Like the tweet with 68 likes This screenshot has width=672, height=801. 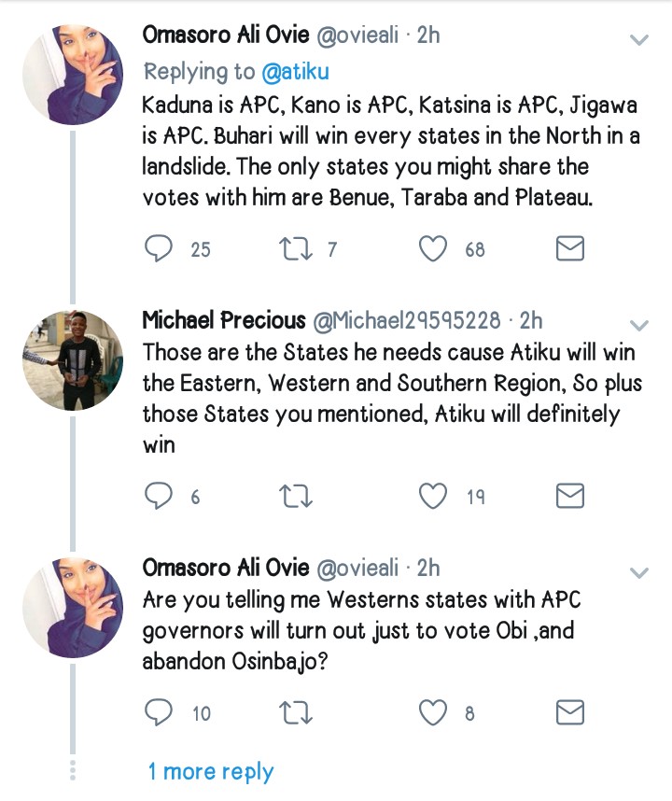432,249
